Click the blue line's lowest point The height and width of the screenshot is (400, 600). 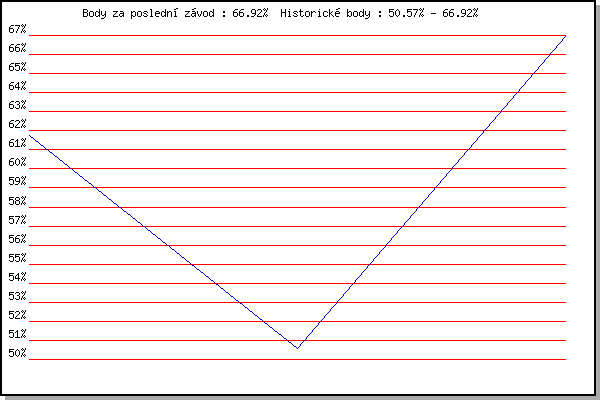point(297,348)
